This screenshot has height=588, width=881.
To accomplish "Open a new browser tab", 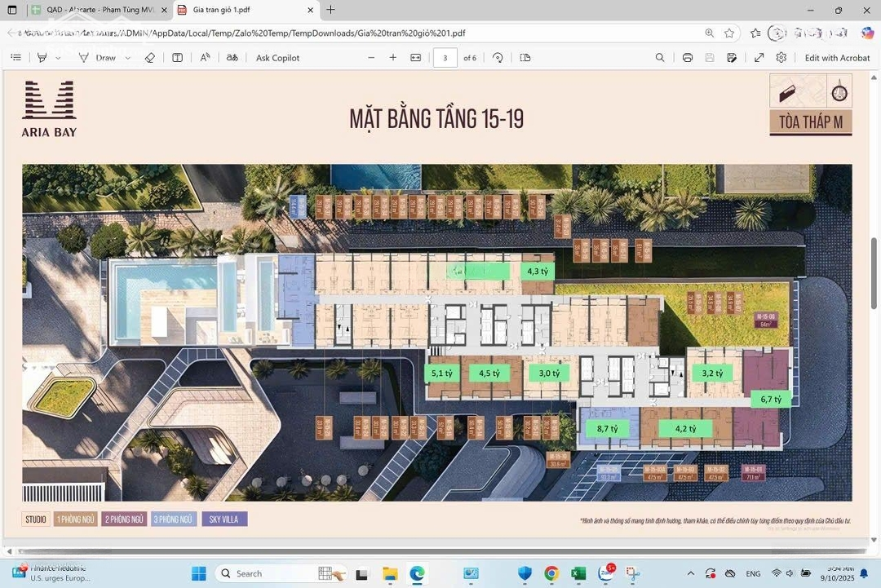I will click(x=330, y=10).
